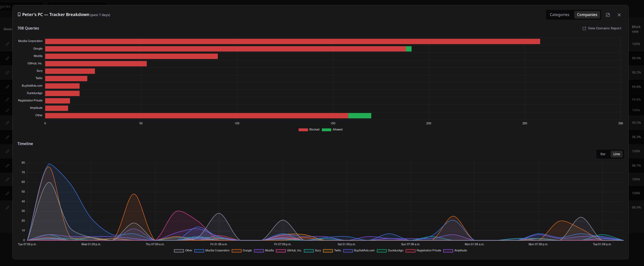Toggle Amplitude series in the timeline legend
The width and height of the screenshot is (644, 266).
[455, 251]
